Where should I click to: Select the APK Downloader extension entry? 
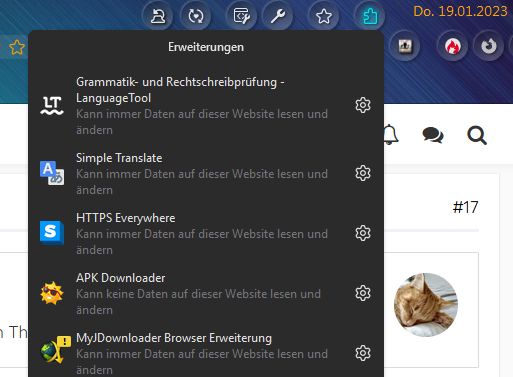point(193,293)
